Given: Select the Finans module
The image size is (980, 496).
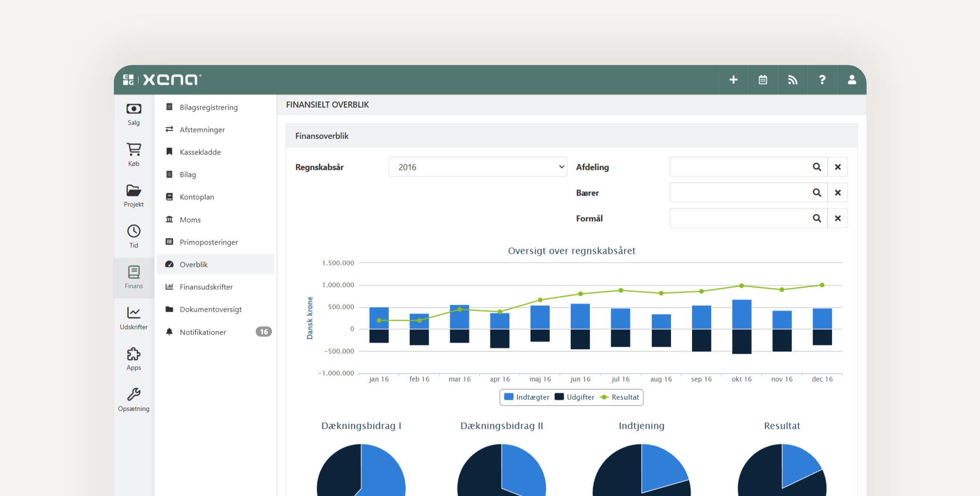Looking at the screenshot, I should pyautogui.click(x=134, y=278).
